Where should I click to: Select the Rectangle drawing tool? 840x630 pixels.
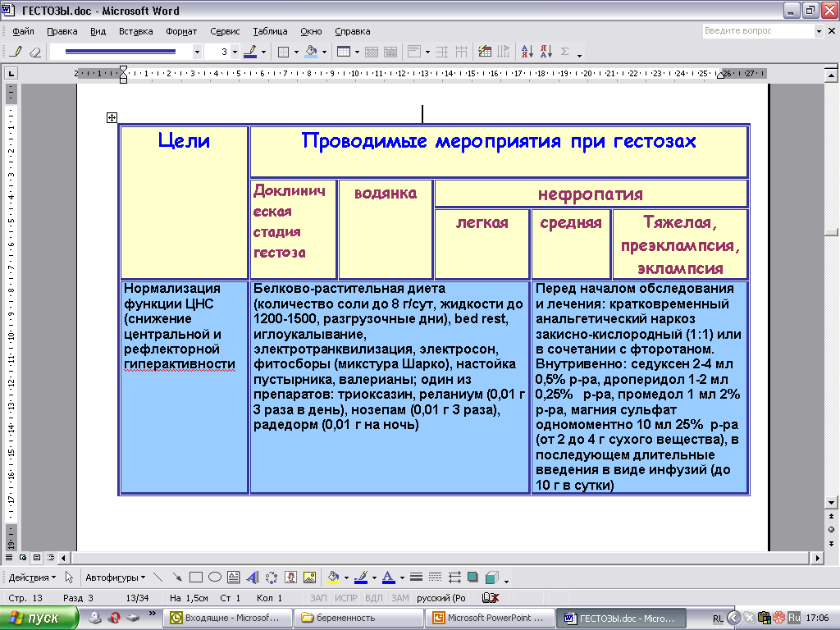point(196,577)
